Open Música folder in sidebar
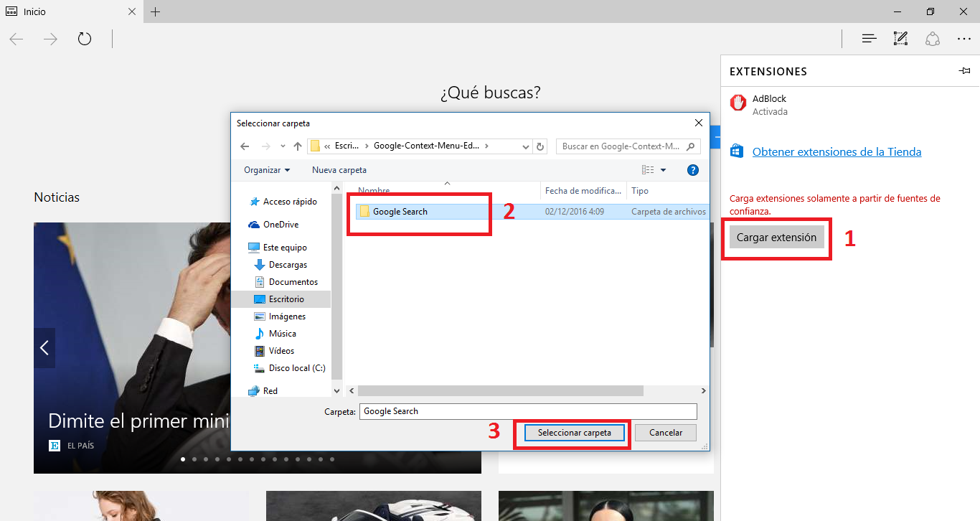980x521 pixels. 275,334
